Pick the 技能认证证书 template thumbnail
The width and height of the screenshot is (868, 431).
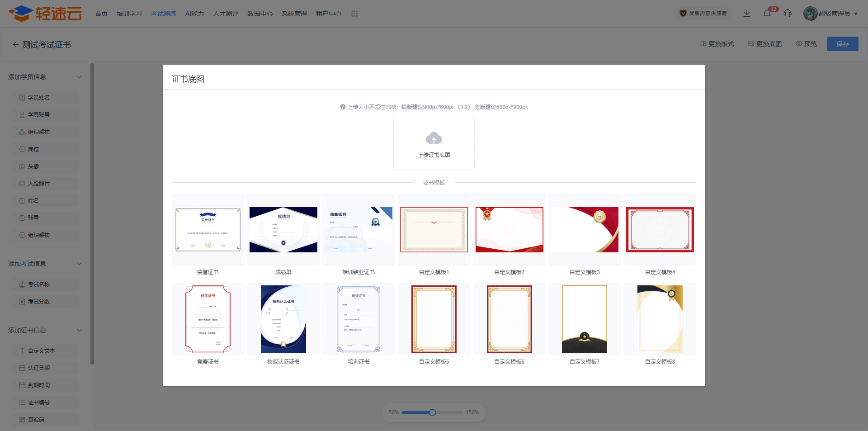[283, 319]
